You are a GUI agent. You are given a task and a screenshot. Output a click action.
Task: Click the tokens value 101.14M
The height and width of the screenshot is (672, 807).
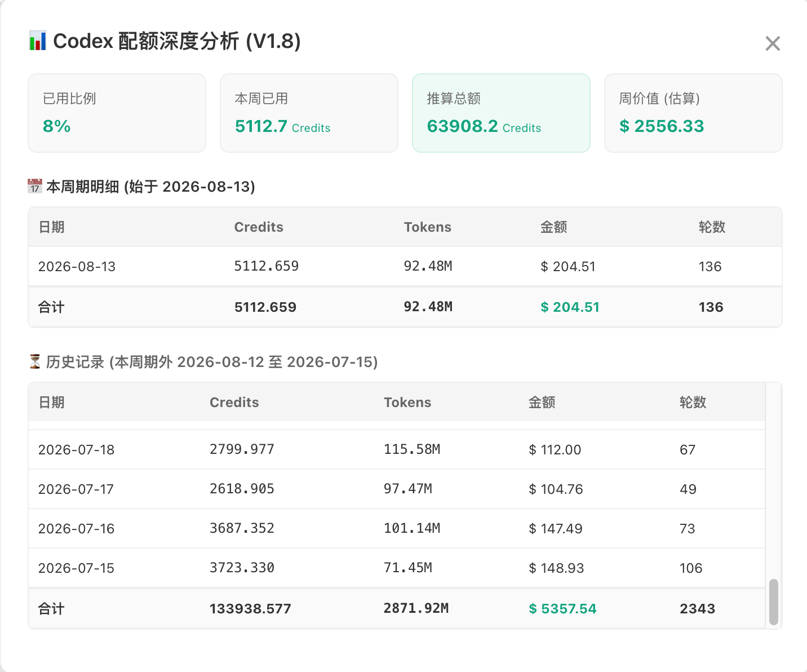point(412,528)
